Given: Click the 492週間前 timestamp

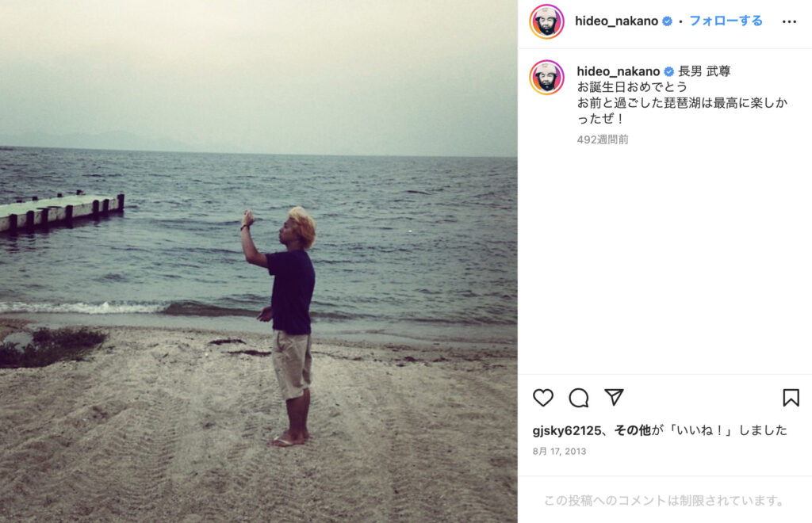Looking at the screenshot, I should pos(603,139).
